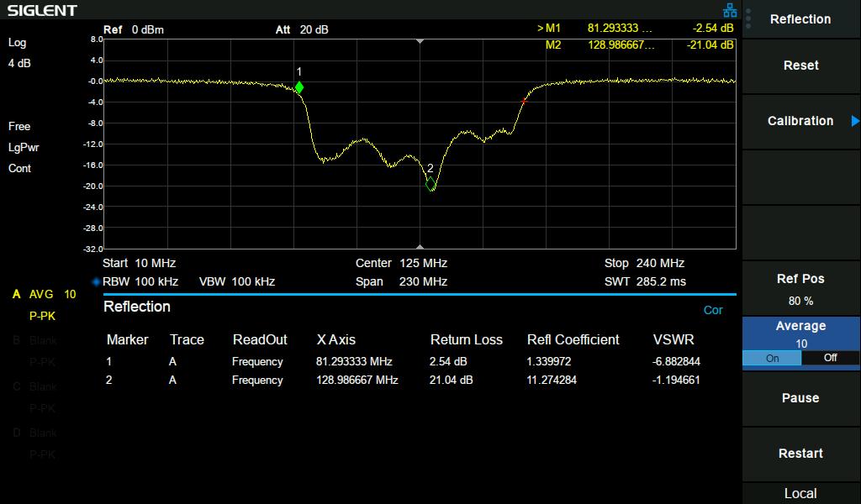This screenshot has height=504, width=861.
Task: Select marker 1 diamond on trace
Action: pyautogui.click(x=298, y=87)
